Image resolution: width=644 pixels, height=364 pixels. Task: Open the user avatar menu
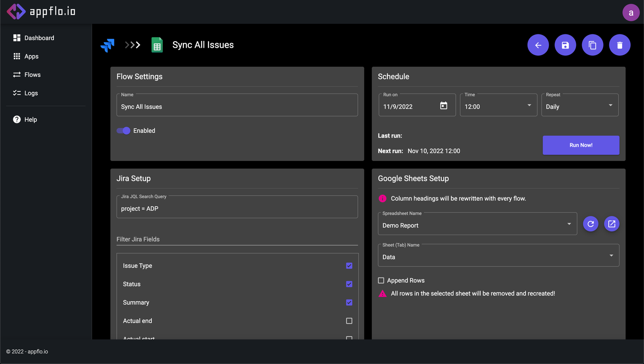[x=631, y=13]
